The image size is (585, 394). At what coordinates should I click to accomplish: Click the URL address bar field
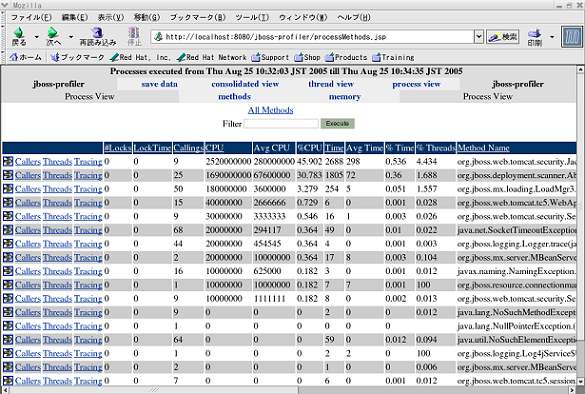click(312, 37)
